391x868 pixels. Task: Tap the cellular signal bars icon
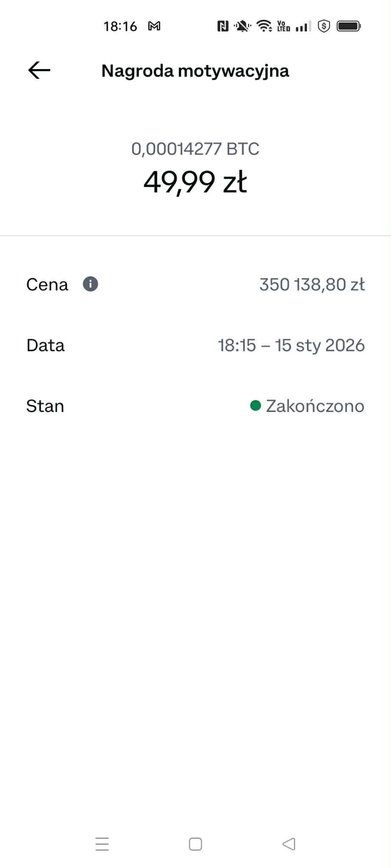[303, 26]
